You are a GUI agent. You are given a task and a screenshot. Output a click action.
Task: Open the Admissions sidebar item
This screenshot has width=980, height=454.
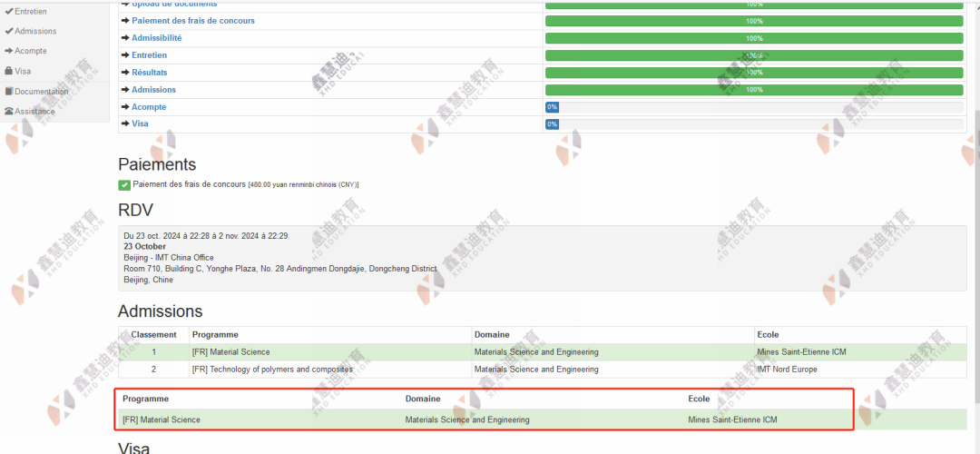(35, 31)
